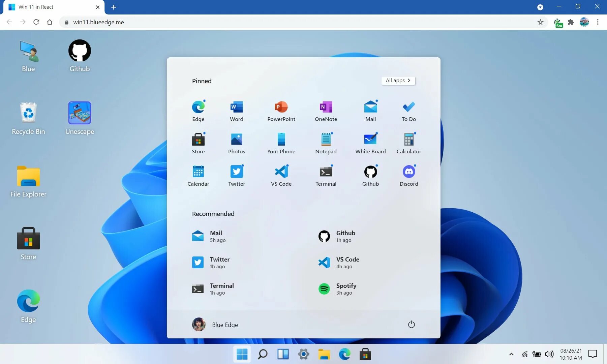Image resolution: width=607 pixels, height=364 pixels.
Task: Open the White Board app
Action: click(x=370, y=144)
